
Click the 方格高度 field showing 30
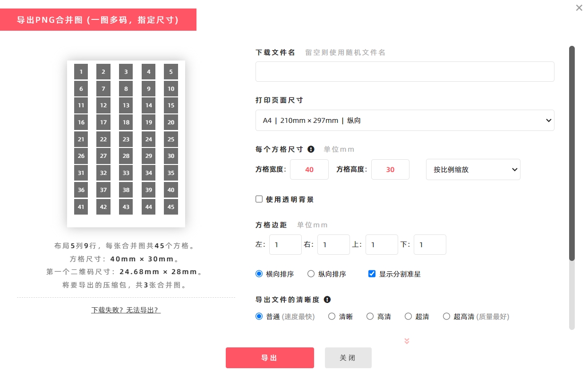[x=390, y=169]
